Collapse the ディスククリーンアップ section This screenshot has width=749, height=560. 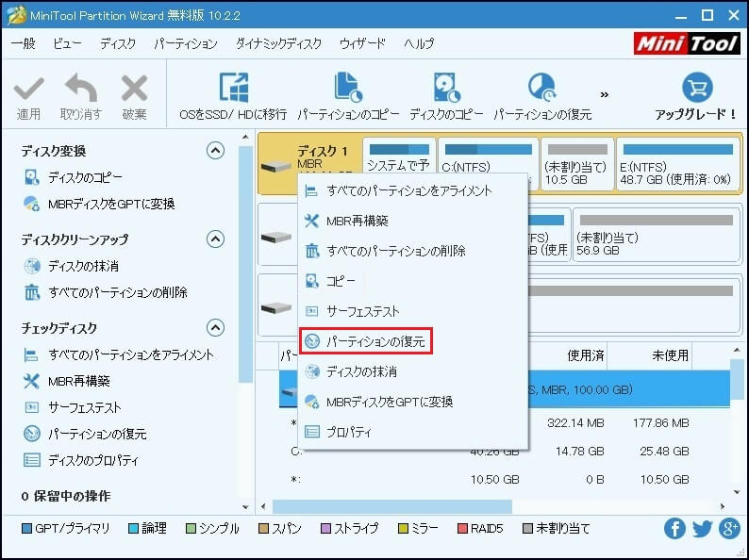[x=215, y=239]
